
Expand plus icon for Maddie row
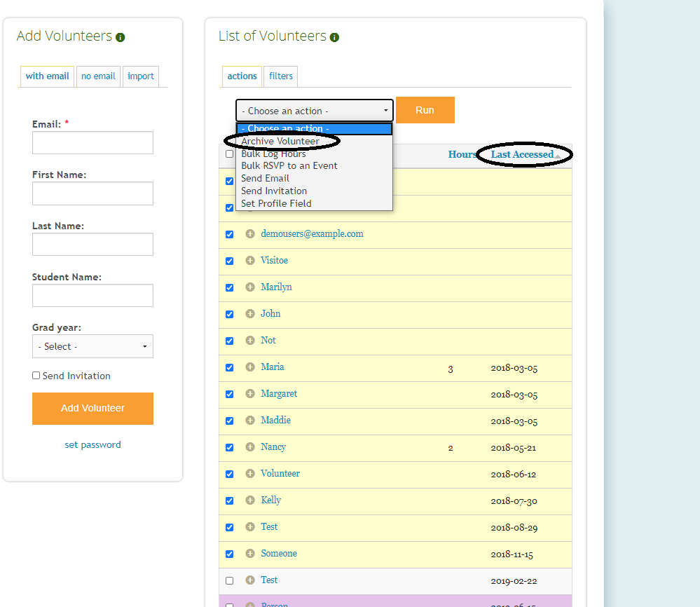(250, 421)
